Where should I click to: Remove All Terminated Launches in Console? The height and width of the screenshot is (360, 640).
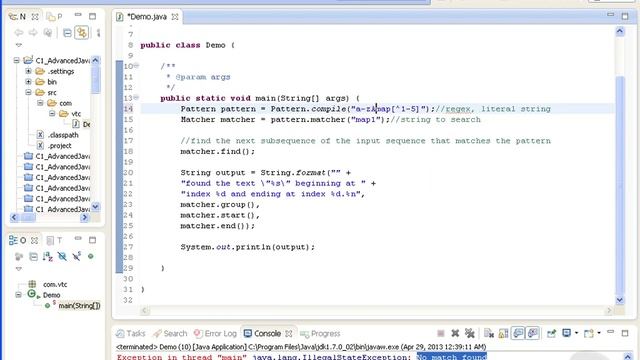click(x=470, y=333)
